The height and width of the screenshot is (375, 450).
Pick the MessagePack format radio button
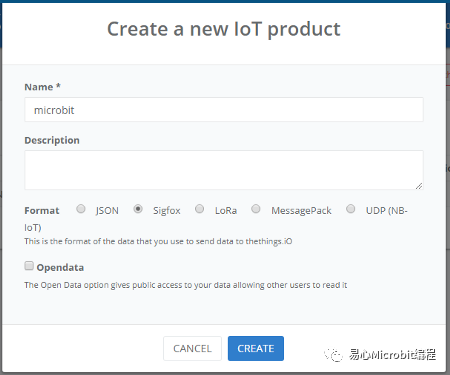click(x=256, y=209)
